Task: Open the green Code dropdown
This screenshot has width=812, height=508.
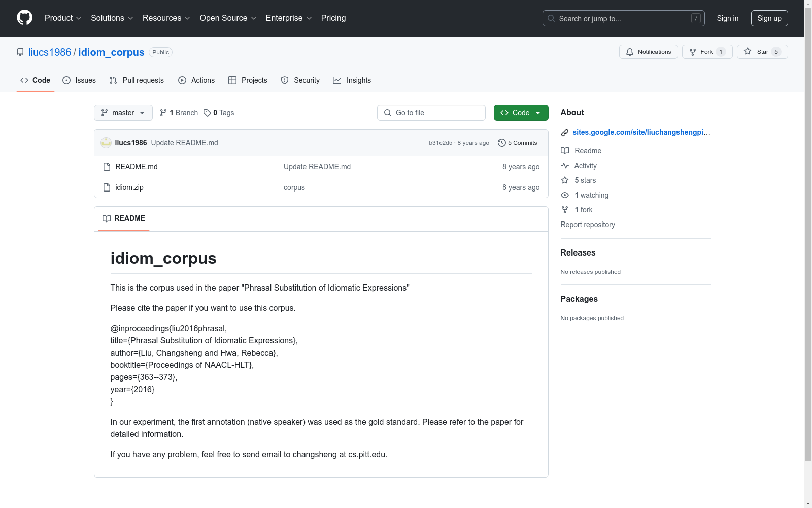Action: 521,113
